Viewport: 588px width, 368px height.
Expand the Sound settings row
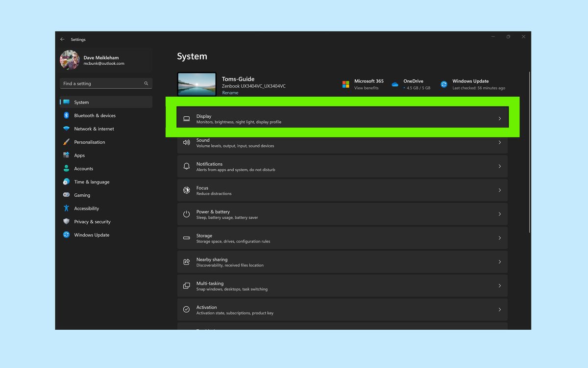point(342,142)
